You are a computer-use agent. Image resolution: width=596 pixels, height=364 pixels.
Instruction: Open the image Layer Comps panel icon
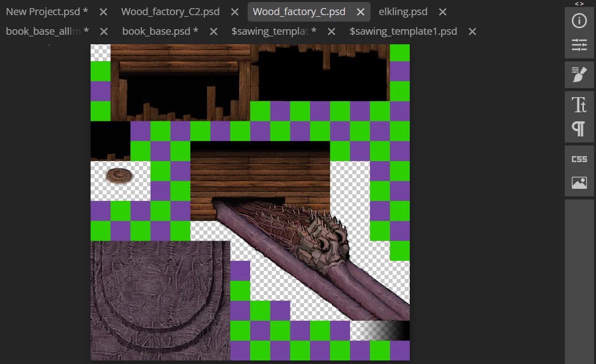pyautogui.click(x=579, y=183)
